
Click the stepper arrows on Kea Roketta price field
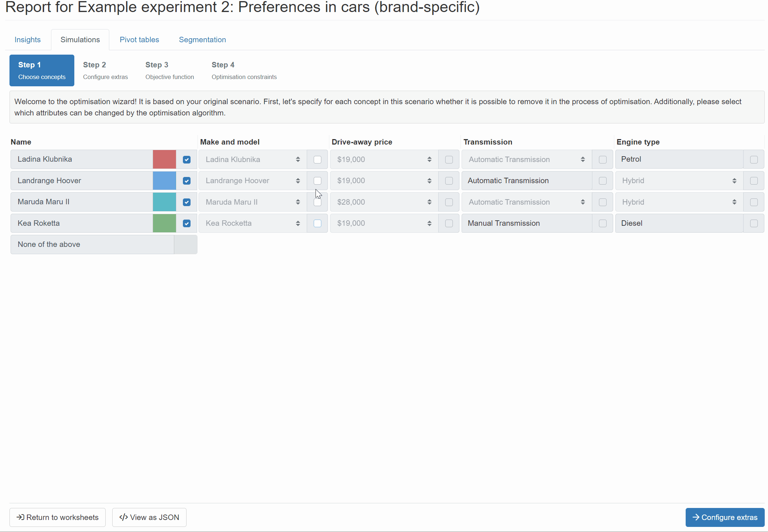(x=429, y=223)
